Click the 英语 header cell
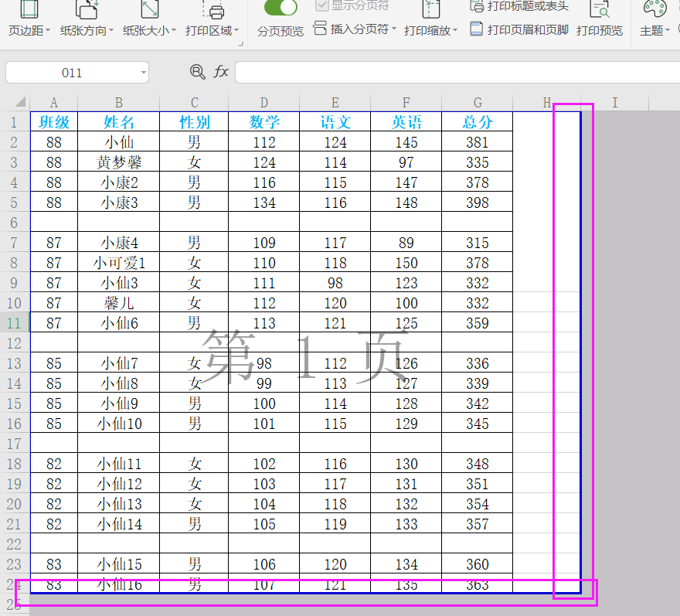 click(406, 122)
